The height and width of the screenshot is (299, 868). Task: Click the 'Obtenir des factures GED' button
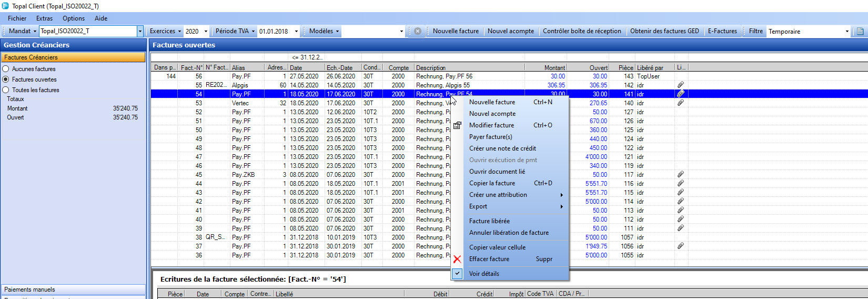point(664,31)
